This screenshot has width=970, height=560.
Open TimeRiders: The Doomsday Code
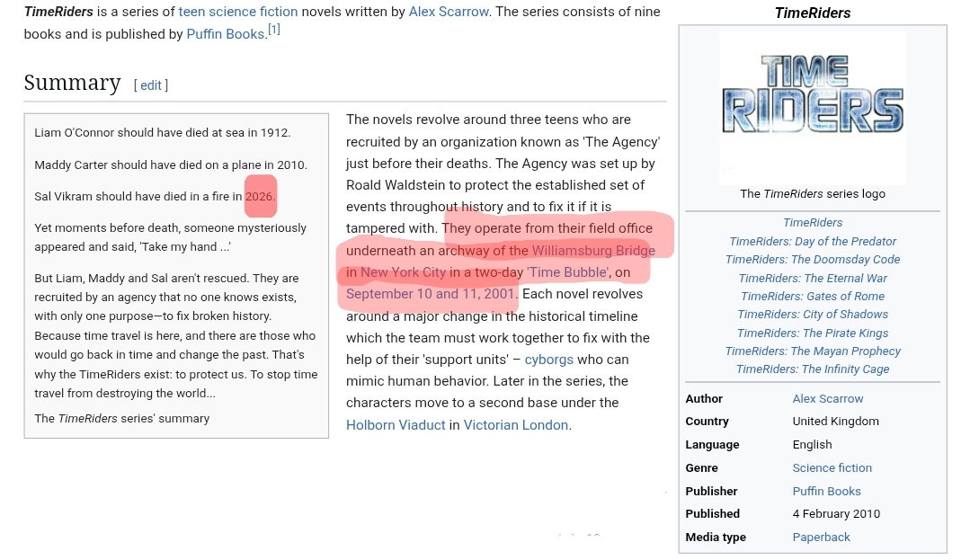coord(813,259)
